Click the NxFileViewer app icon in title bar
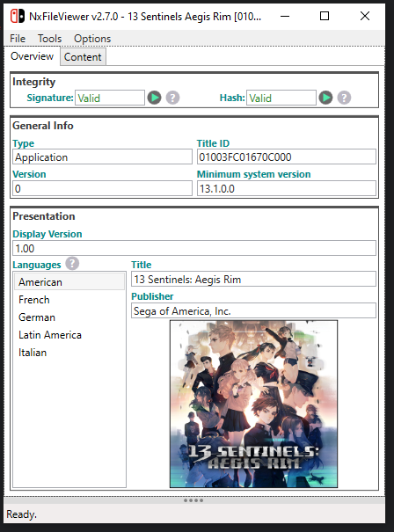The width and height of the screenshot is (394, 532). (18, 16)
